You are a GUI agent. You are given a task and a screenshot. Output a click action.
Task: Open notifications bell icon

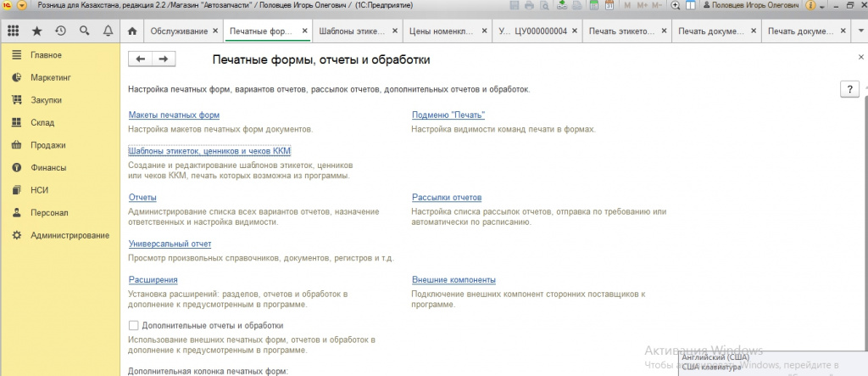coord(108,31)
